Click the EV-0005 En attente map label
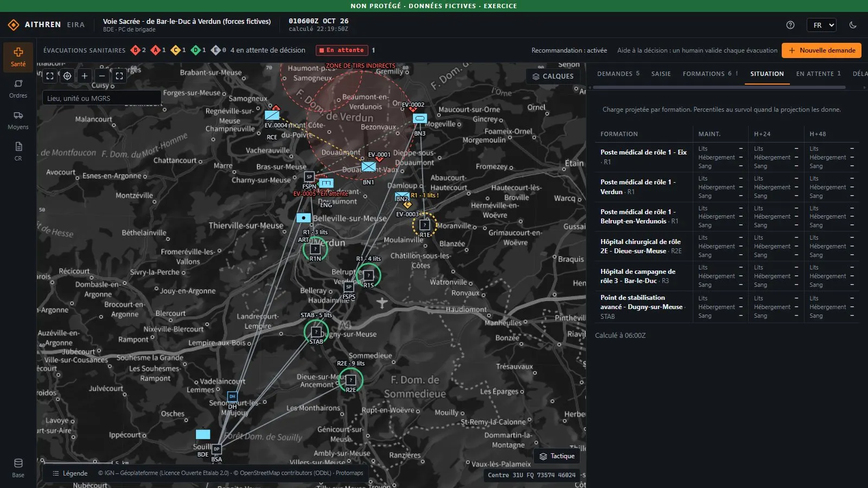Image resolution: width=868 pixels, height=488 pixels. [321, 194]
